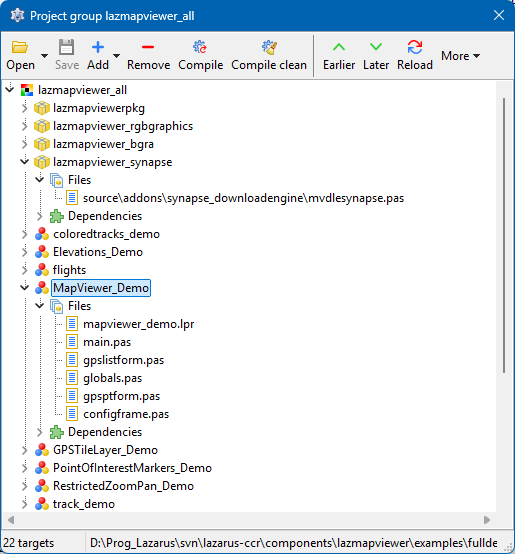Viewport: 515px width, 554px height.
Task: Reload the project group
Action: pyautogui.click(x=415, y=55)
